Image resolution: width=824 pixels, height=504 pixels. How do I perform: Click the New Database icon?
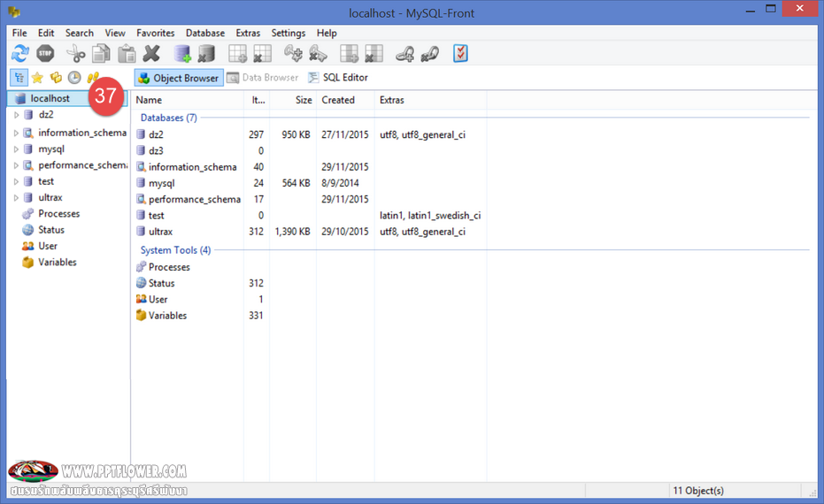click(x=181, y=54)
